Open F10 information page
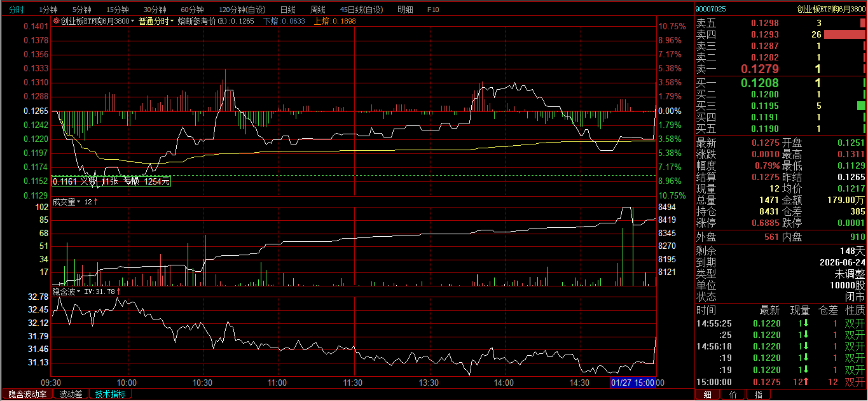 [433, 10]
